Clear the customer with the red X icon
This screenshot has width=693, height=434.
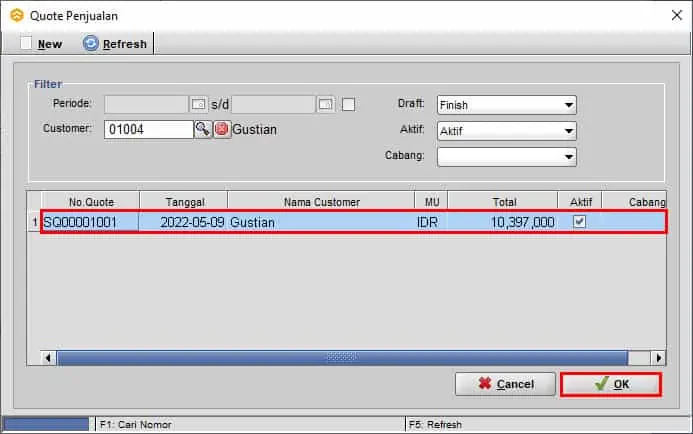coord(221,129)
